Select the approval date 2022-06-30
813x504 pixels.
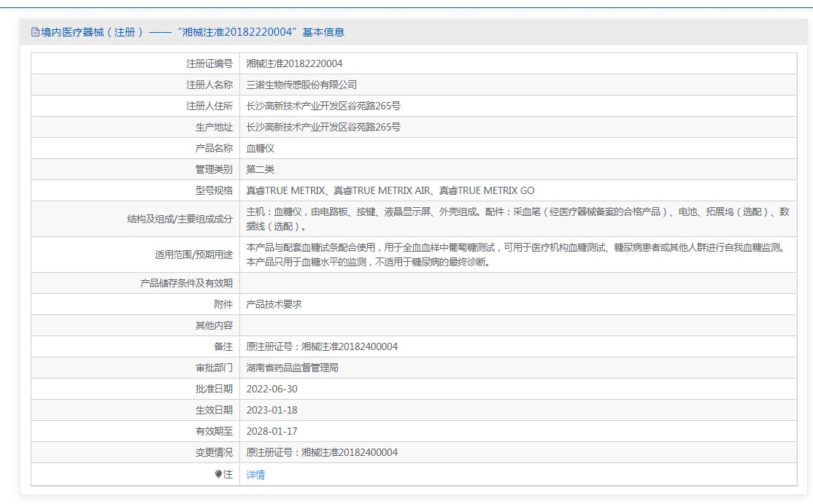point(271,389)
